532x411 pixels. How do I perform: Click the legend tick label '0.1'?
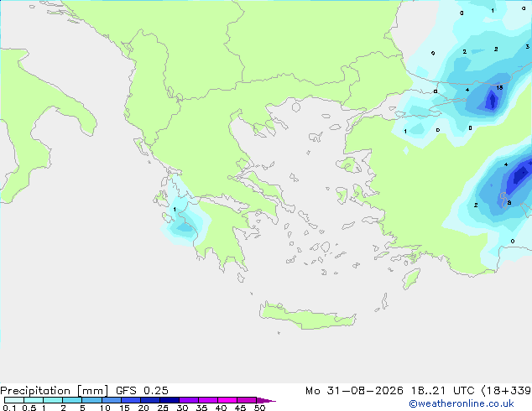9,408
